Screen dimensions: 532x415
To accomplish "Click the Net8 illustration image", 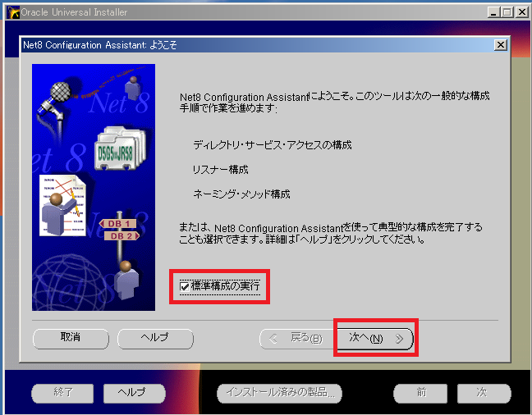I will pos(94,187).
